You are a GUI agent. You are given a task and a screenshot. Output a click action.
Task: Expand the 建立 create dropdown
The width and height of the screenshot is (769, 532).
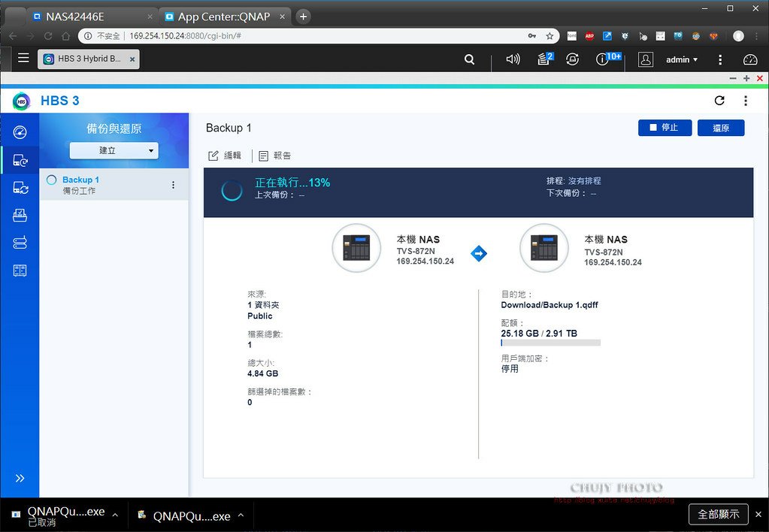point(114,150)
